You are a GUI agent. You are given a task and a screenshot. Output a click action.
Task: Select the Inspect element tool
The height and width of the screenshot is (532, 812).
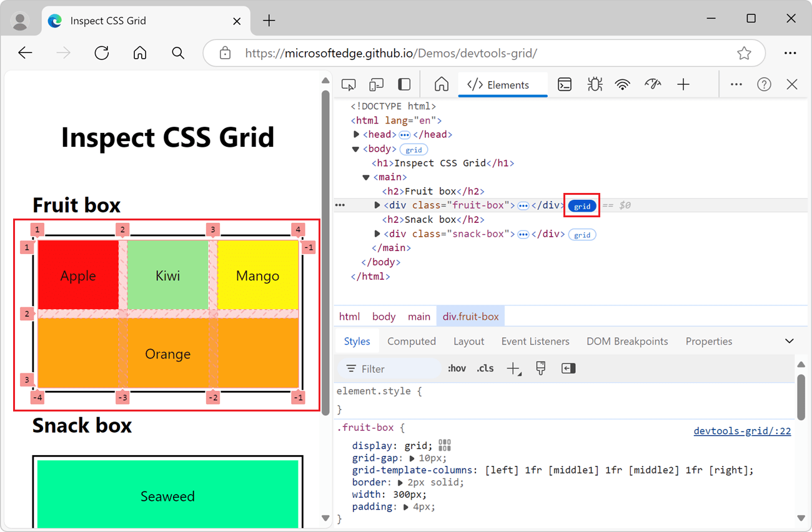click(x=349, y=84)
